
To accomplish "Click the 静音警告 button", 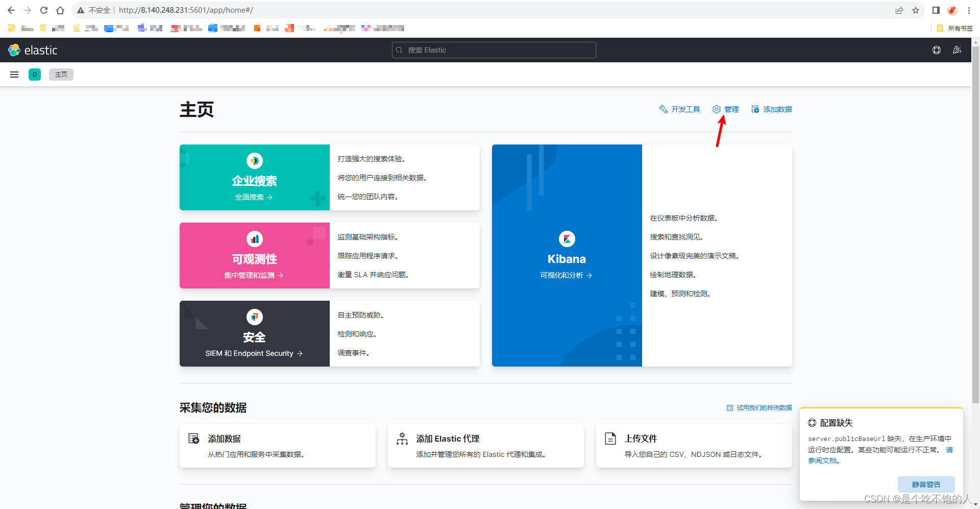I will [926, 484].
